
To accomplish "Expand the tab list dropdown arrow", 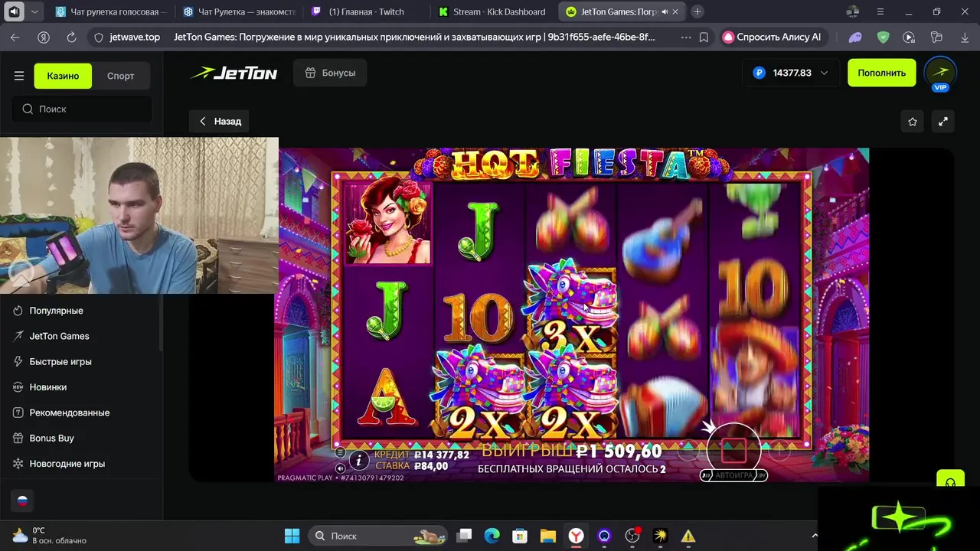I will tap(36, 11).
